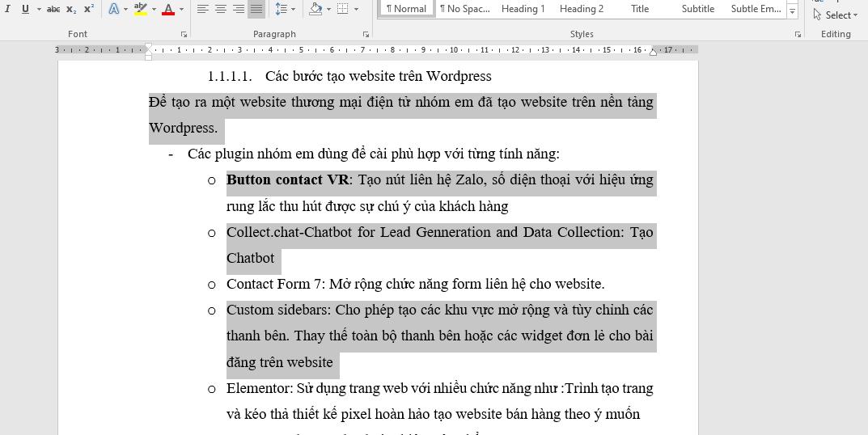The height and width of the screenshot is (435, 868).
Task: Click the line and paragraph spacing icon
Action: [x=282, y=9]
